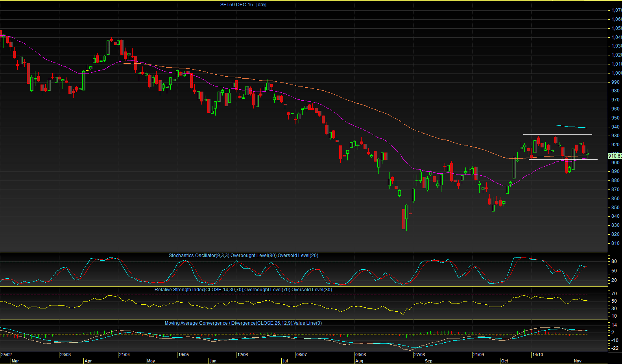This screenshot has height=364, width=622.
Task: Click the 810 price axis label
Action: coord(615,243)
